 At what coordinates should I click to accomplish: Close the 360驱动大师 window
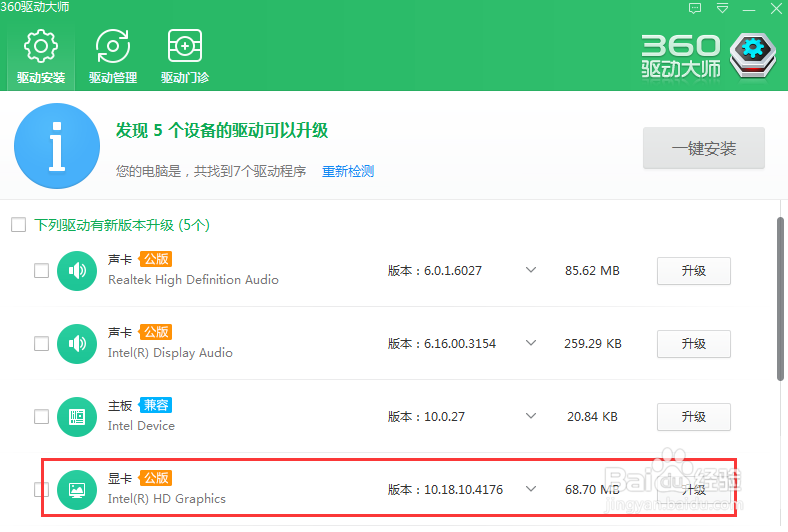pyautogui.click(x=776, y=9)
